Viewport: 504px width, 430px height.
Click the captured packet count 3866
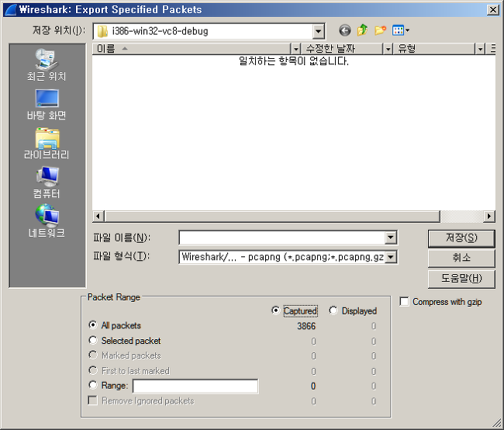306,326
